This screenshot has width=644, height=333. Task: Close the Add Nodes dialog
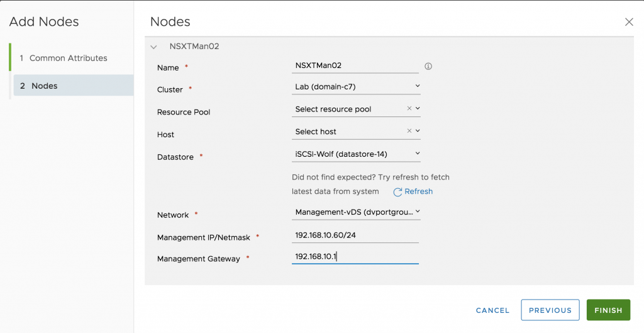(x=629, y=22)
